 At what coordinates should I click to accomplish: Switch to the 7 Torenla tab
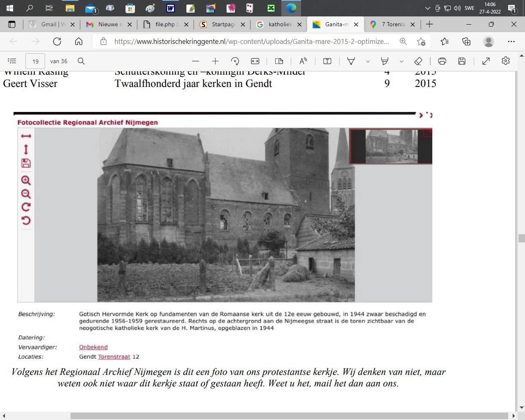(393, 24)
